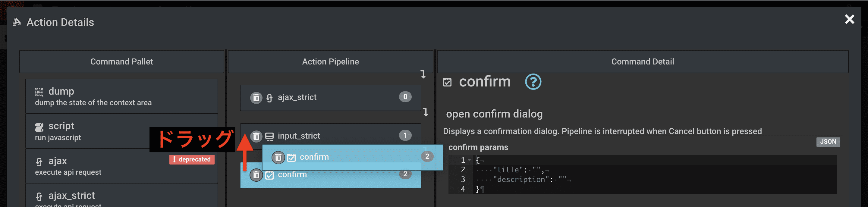The height and width of the screenshot is (207, 868).
Task: Click the Action Details title icon
Action: [x=17, y=22]
